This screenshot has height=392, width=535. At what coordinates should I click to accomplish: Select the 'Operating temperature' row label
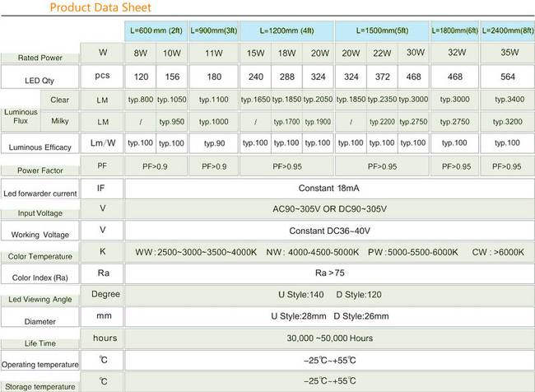pyautogui.click(x=40, y=364)
